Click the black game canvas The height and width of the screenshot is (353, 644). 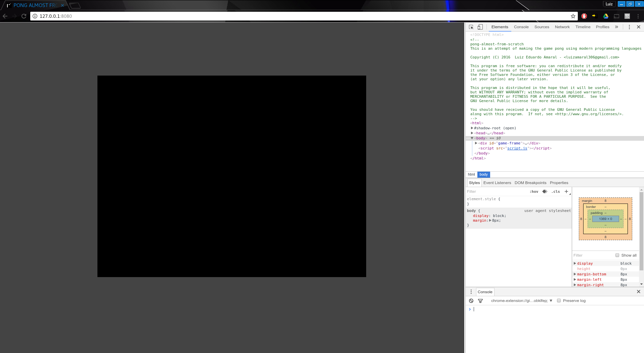click(232, 176)
